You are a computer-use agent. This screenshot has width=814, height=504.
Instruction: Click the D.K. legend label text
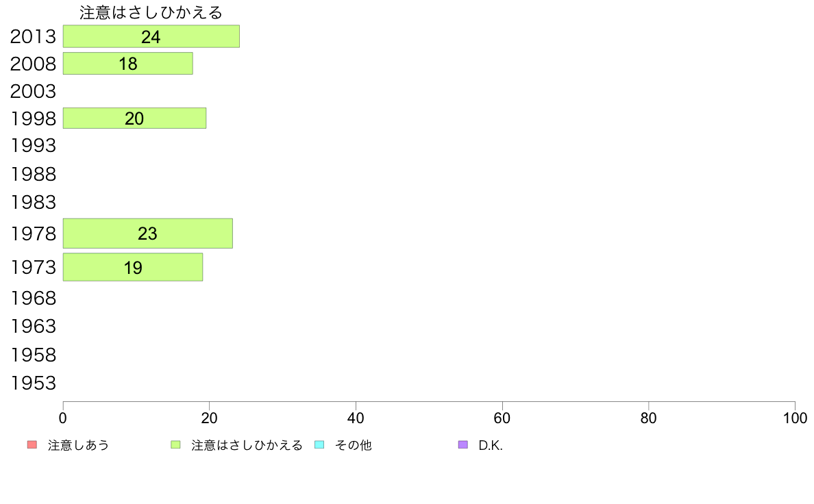pos(491,445)
